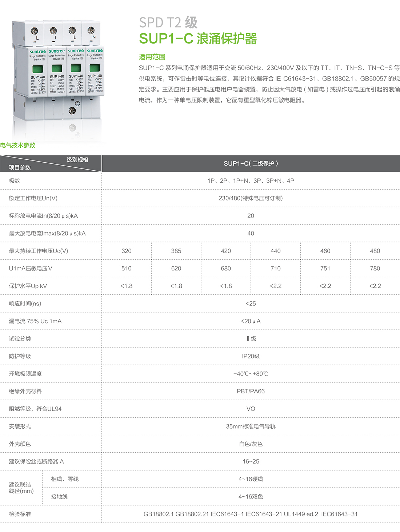
Task: Click the '项目参数' header label
Action: click(x=20, y=167)
